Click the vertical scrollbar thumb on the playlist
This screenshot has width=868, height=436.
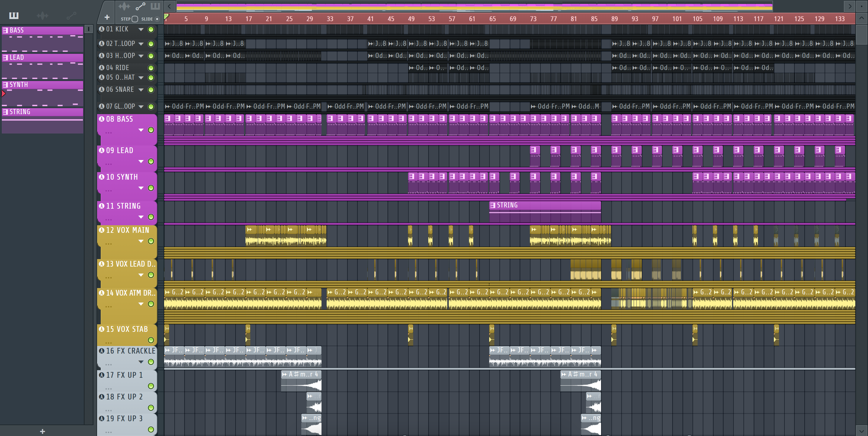(x=862, y=35)
